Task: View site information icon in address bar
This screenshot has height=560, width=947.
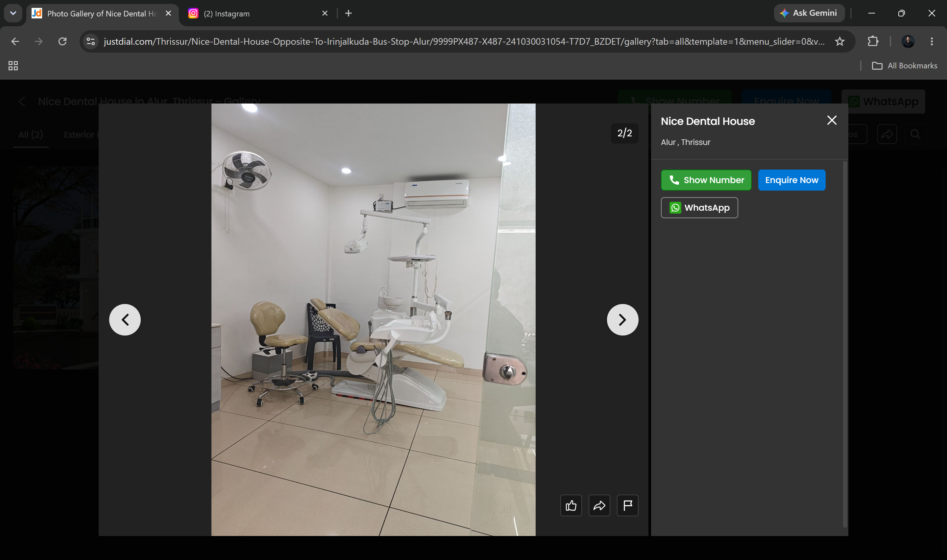Action: (x=90, y=41)
